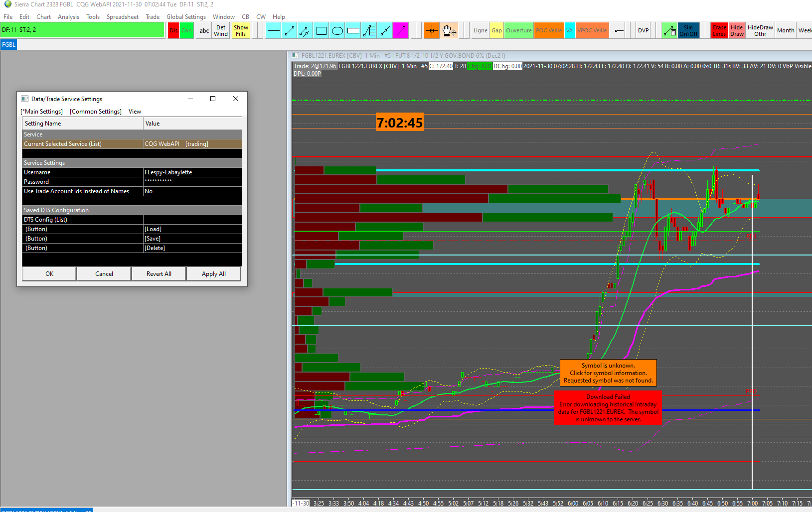Click the Data/Trade Service Settings dialog icon

pos(25,99)
